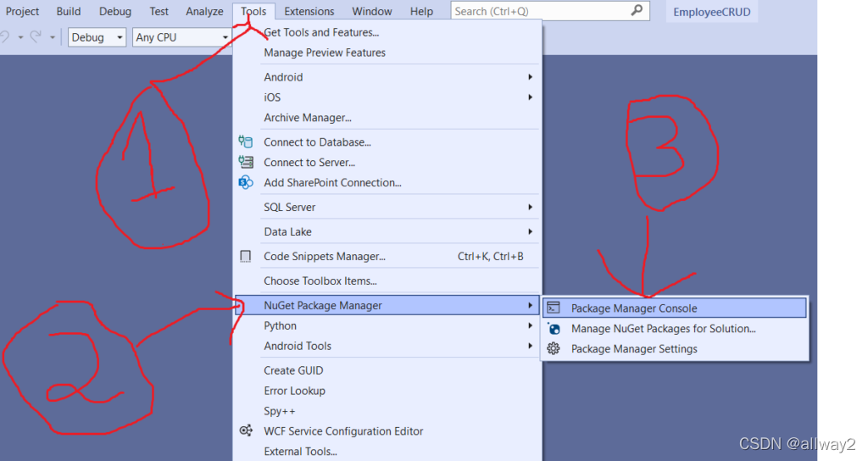Open the Undo history dropdown arrow
This screenshot has height=461, width=868.
[x=20, y=37]
